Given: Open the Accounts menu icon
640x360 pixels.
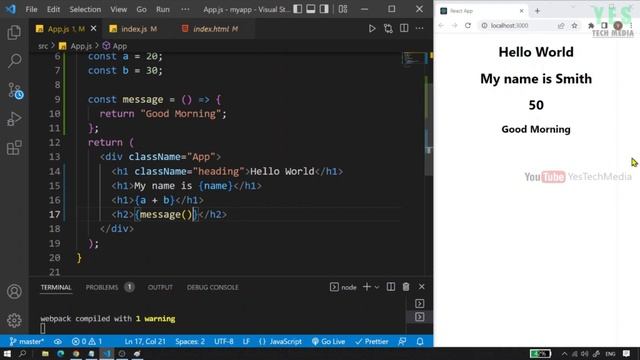Looking at the screenshot, I should [x=14, y=291].
